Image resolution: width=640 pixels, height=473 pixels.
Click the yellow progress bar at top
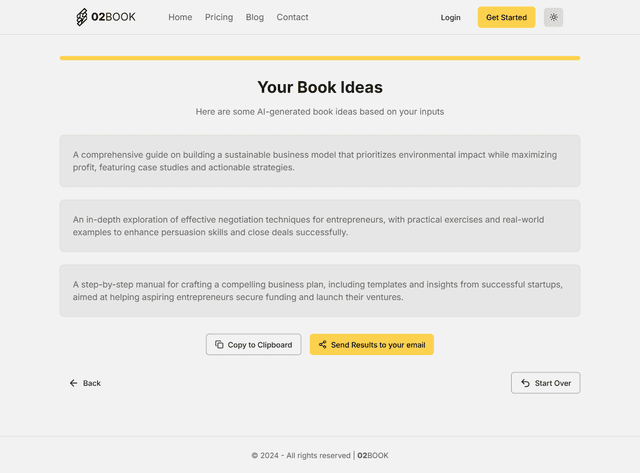[x=319, y=58]
